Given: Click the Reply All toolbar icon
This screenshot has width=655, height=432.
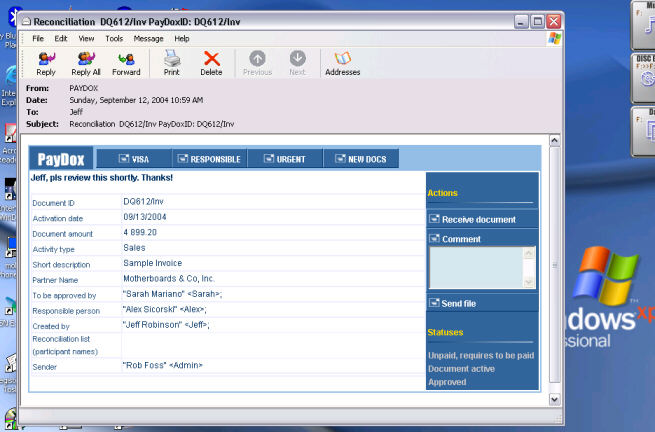Looking at the screenshot, I should [x=86, y=59].
